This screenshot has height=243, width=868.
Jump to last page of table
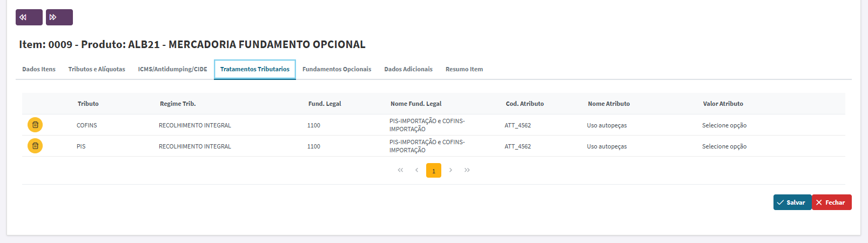click(467, 170)
